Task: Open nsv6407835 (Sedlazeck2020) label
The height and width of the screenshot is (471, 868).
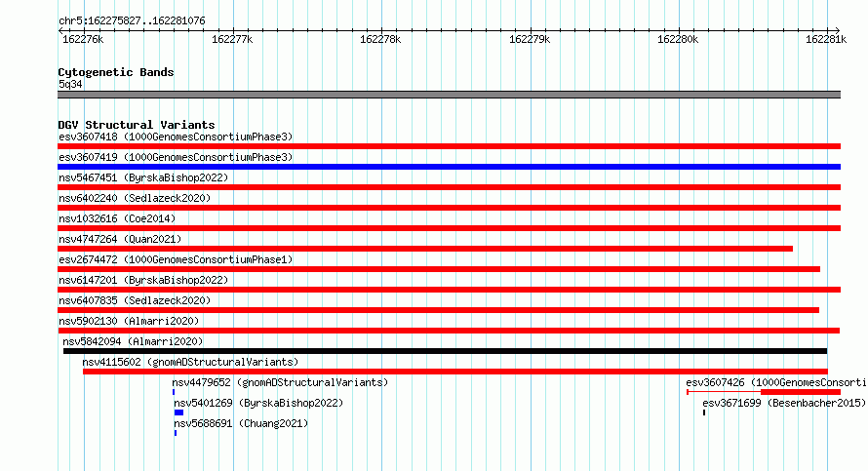Action: pyautogui.click(x=135, y=300)
